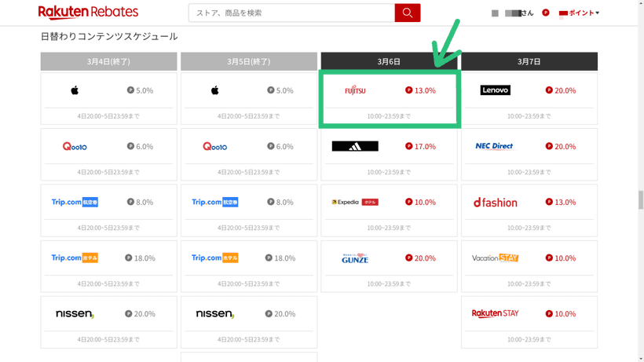Click 10:00~23:59まで under the Fujitsu card
Viewport: 644px width, 362px height.
(389, 116)
